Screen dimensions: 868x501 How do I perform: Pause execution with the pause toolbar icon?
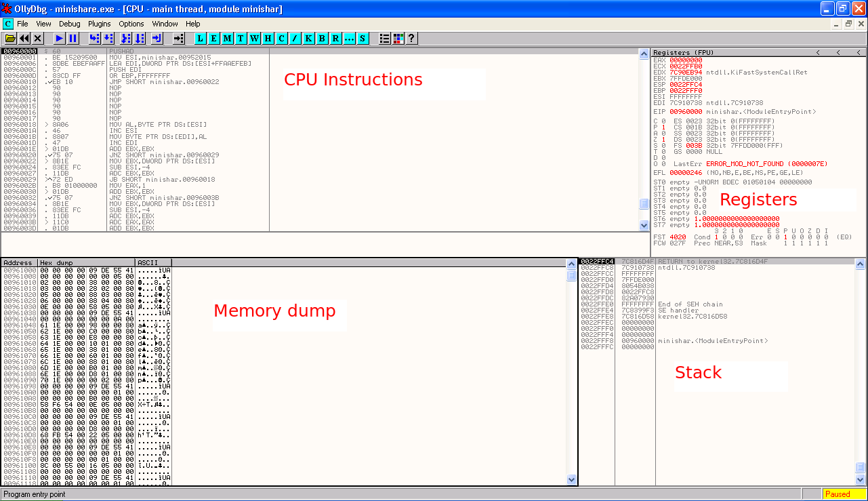pyautogui.click(x=73, y=39)
